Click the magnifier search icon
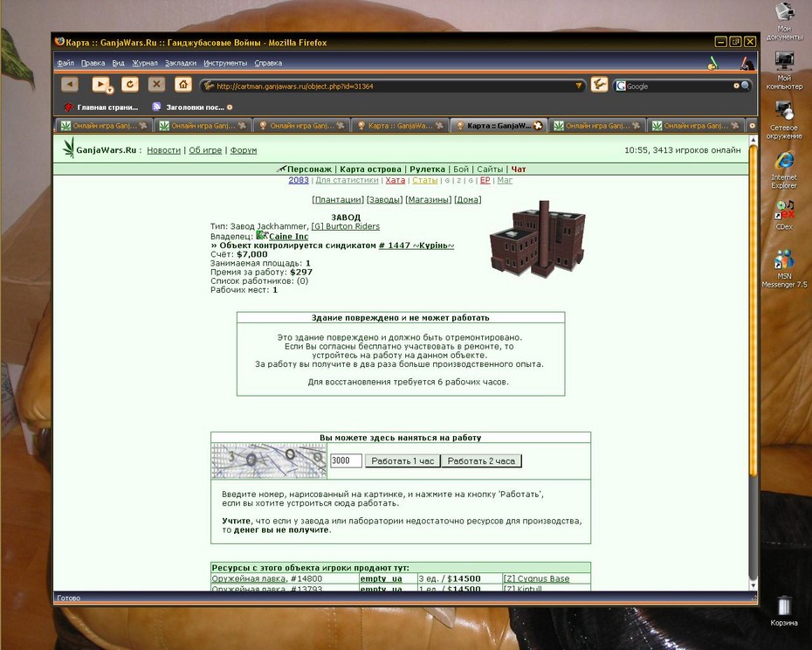812x650 pixels. tap(745, 86)
